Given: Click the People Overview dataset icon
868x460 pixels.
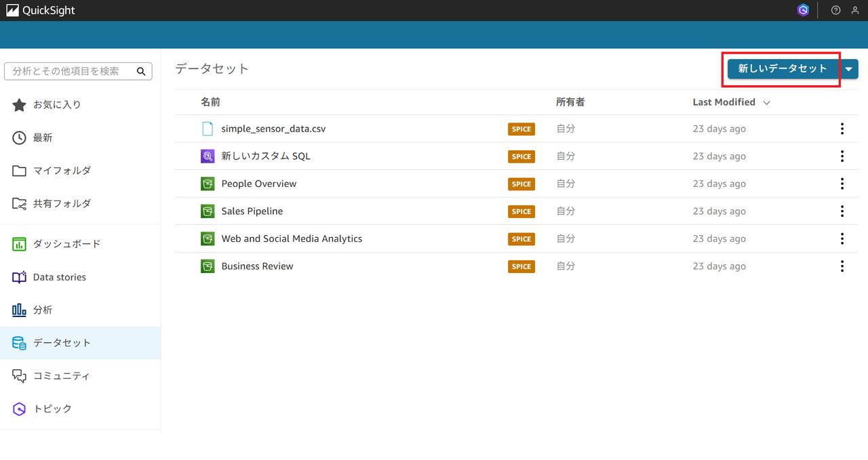Looking at the screenshot, I should [208, 184].
